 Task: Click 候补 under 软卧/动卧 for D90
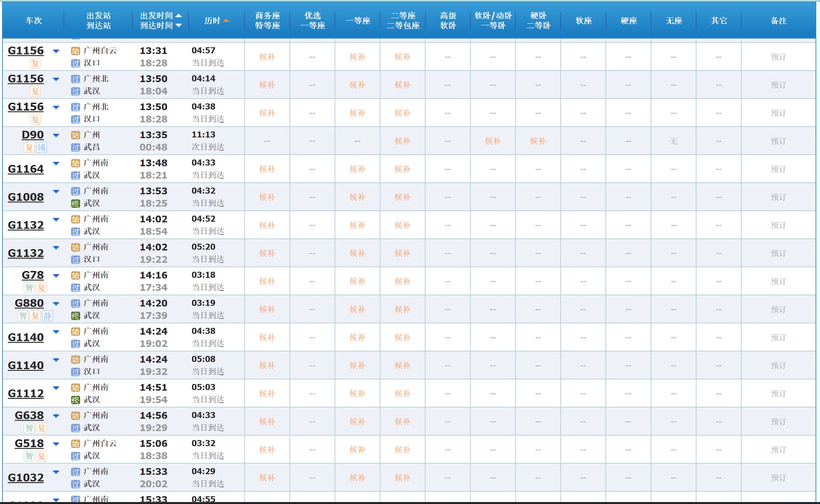(x=493, y=141)
